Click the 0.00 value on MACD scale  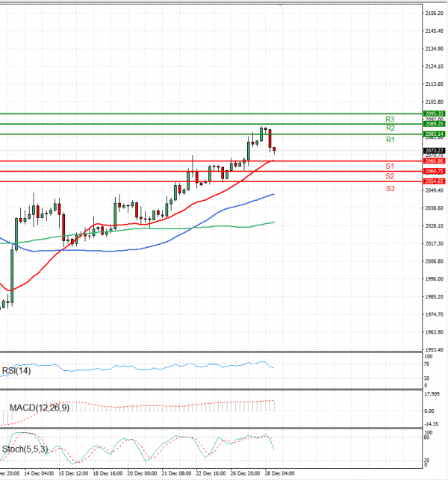click(429, 411)
